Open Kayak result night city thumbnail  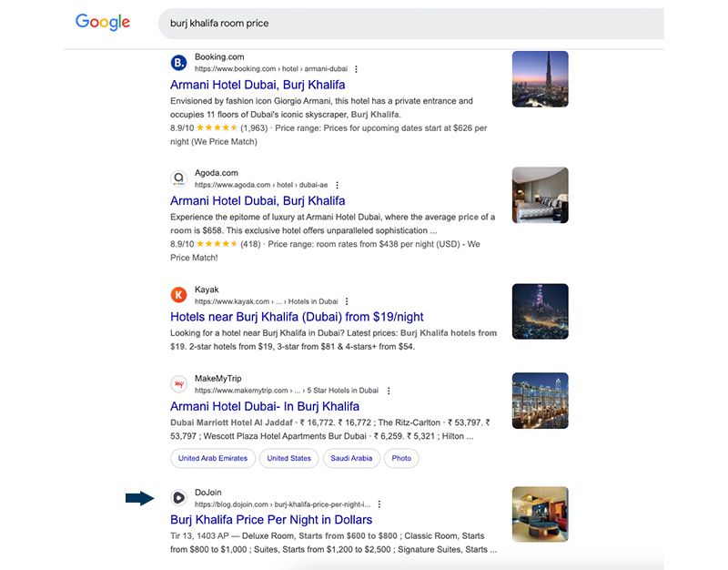[x=540, y=311]
